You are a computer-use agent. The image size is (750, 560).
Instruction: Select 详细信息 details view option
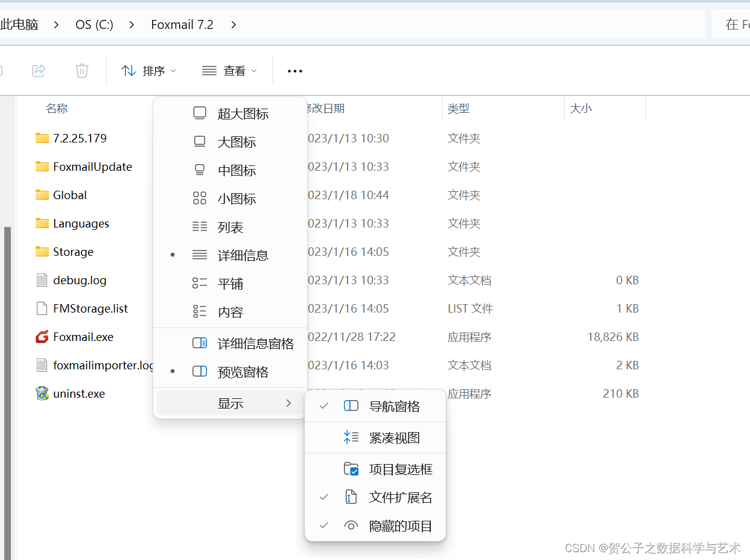click(x=230, y=255)
